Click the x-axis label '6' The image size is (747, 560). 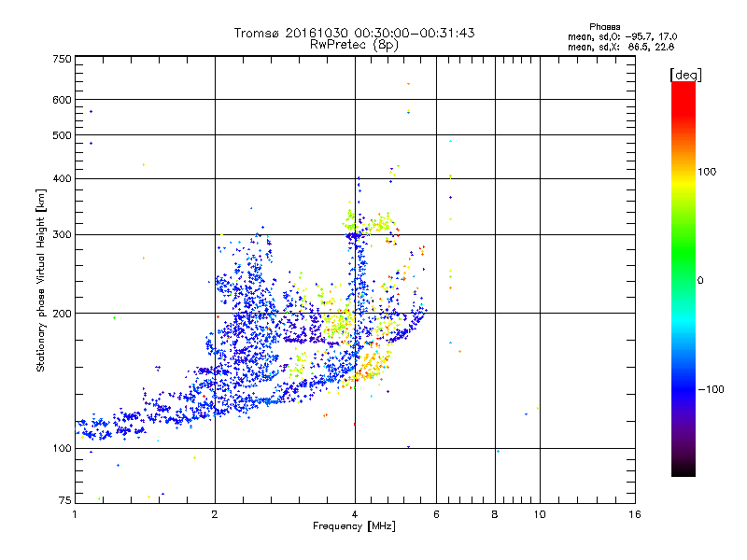pyautogui.click(x=436, y=514)
